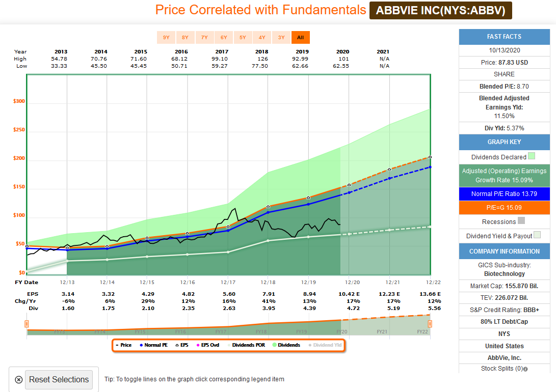Click the 2018 high value 126
556x392 pixels.
pyautogui.click(x=263, y=59)
